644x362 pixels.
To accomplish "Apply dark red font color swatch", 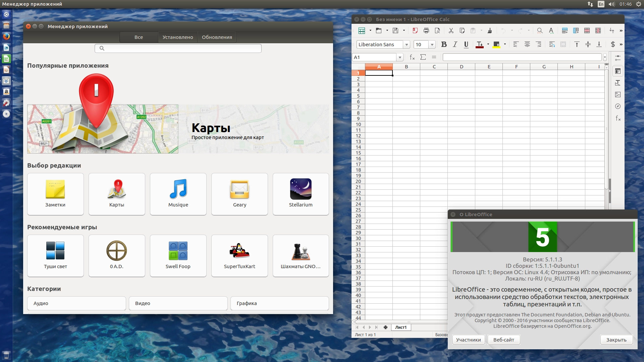I will click(480, 44).
